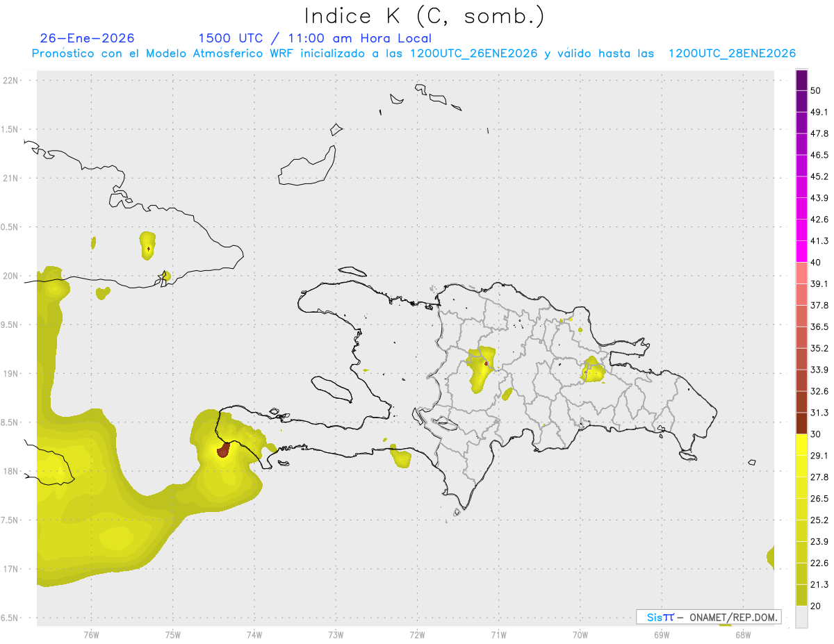Screen dimensions: 834x644
Task: Click the '72W' longitude label
Action: [417, 635]
